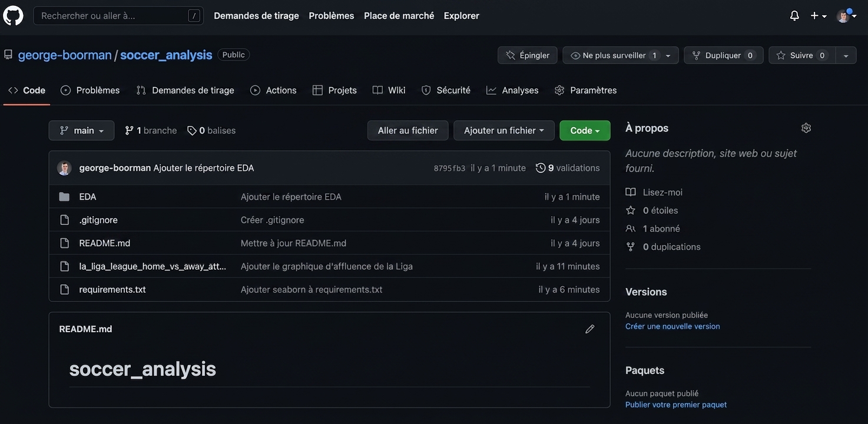Image resolution: width=868 pixels, height=424 pixels.
Task: Click the .gitignore file icon
Action: tap(65, 220)
